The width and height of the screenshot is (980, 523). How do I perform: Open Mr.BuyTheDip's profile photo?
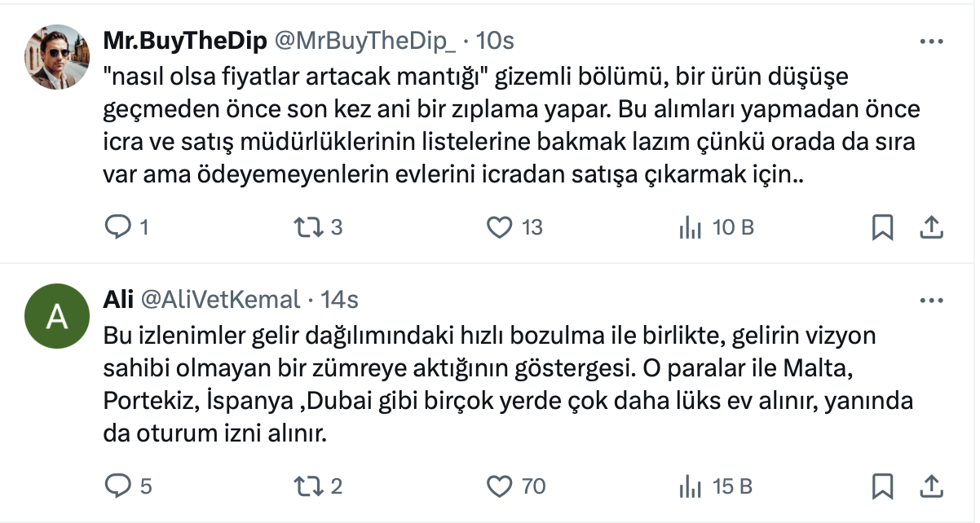coord(57,56)
